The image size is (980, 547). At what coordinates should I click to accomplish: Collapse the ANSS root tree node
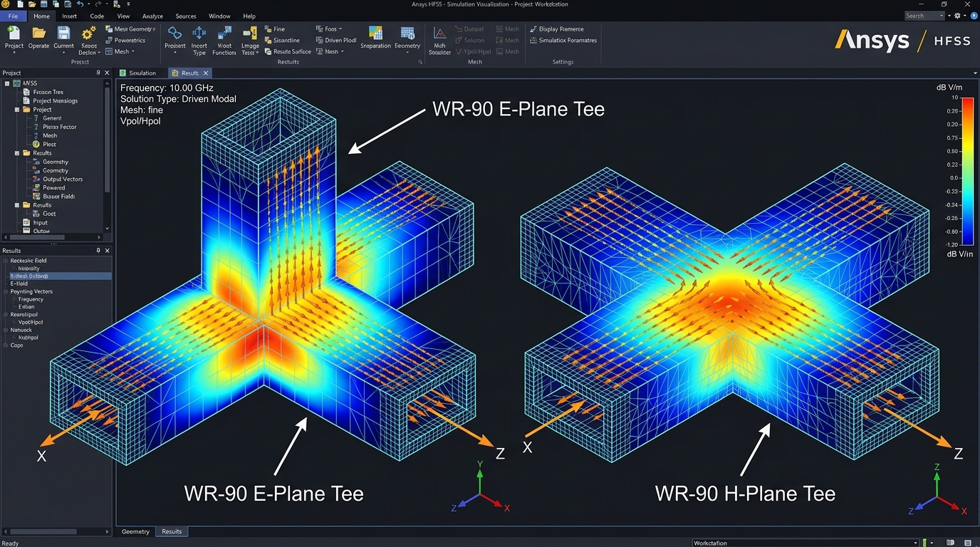tap(7, 83)
